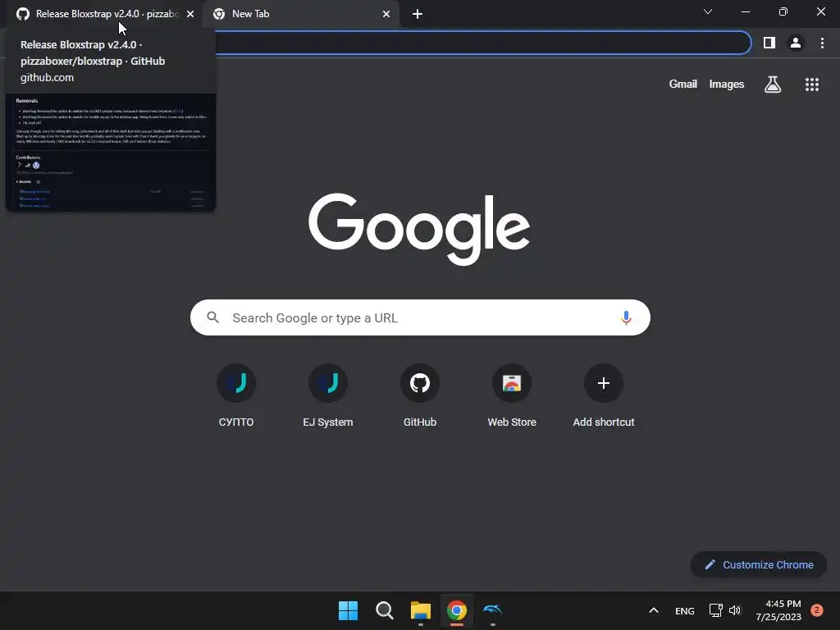Click the Customize Chrome button
840x630 pixels.
click(759, 564)
